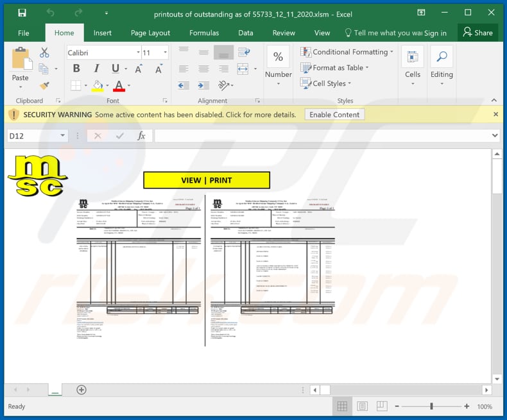Screen dimensions: 507x420
Task: Click the Format Painter brush icon
Action: tap(44, 85)
